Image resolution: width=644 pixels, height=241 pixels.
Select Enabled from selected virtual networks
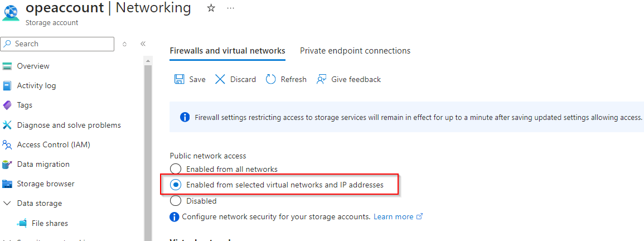pyautogui.click(x=176, y=185)
